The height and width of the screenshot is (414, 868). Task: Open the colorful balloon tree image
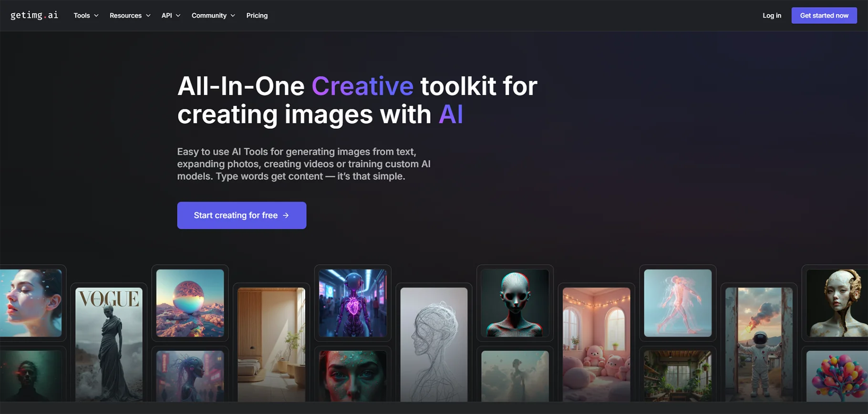coord(837,376)
